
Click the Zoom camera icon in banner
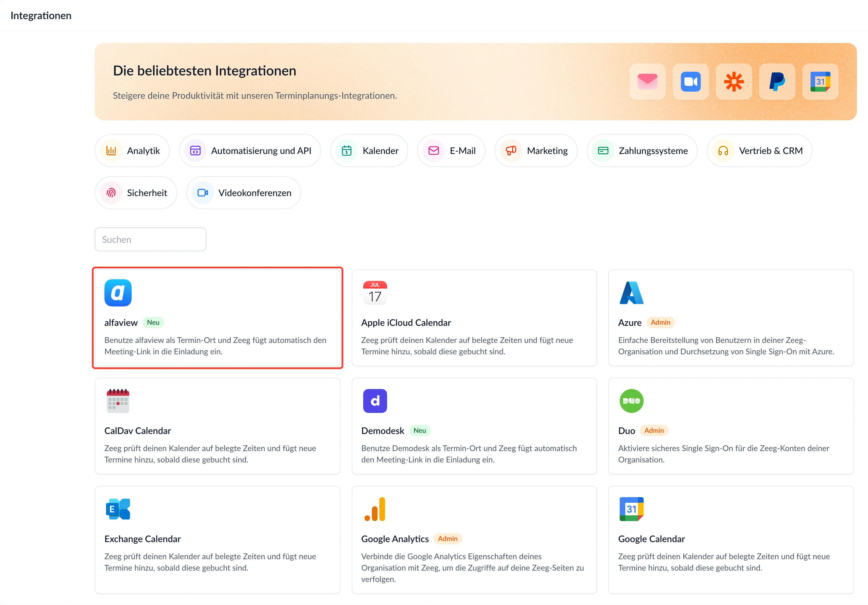(690, 82)
